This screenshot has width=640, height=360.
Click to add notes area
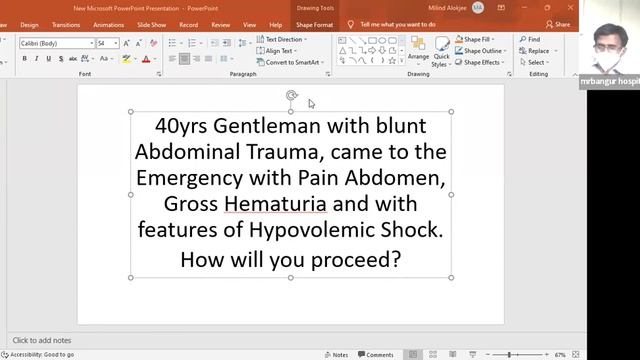[x=42, y=340]
